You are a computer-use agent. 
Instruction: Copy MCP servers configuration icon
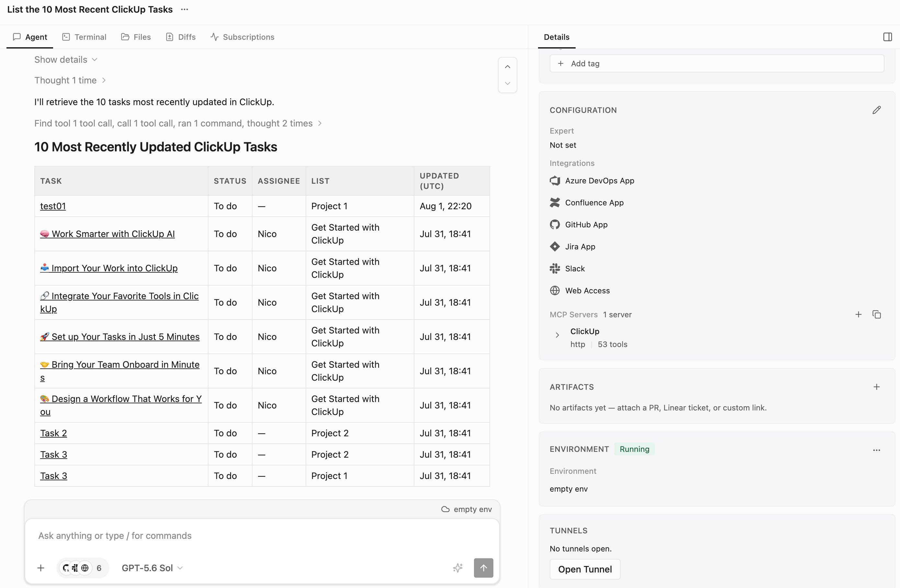point(877,314)
